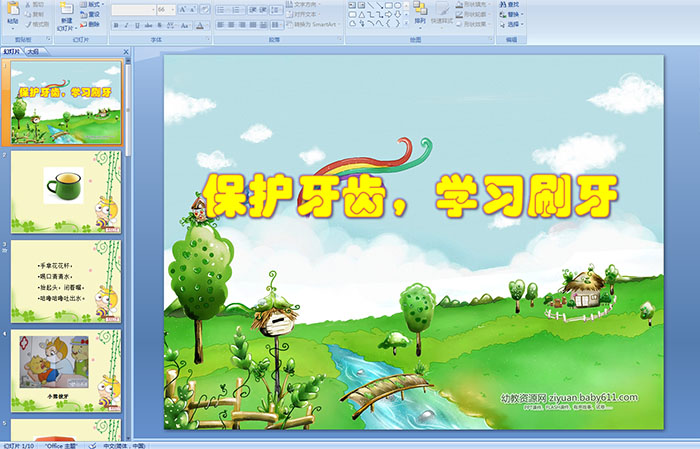
Task: Add a new slide (新建幻灯片)
Action: (67, 16)
